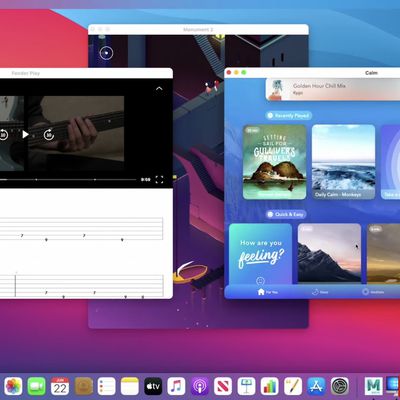Image resolution: width=400 pixels, height=400 pixels.
Task: Open the Maya app icon in dock
Action: pos(373,386)
